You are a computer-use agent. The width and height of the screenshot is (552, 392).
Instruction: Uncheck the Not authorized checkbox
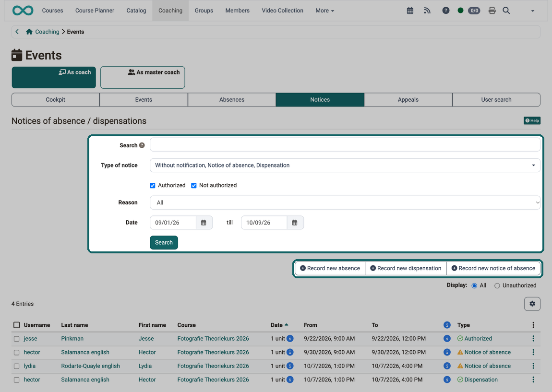pyautogui.click(x=193, y=185)
